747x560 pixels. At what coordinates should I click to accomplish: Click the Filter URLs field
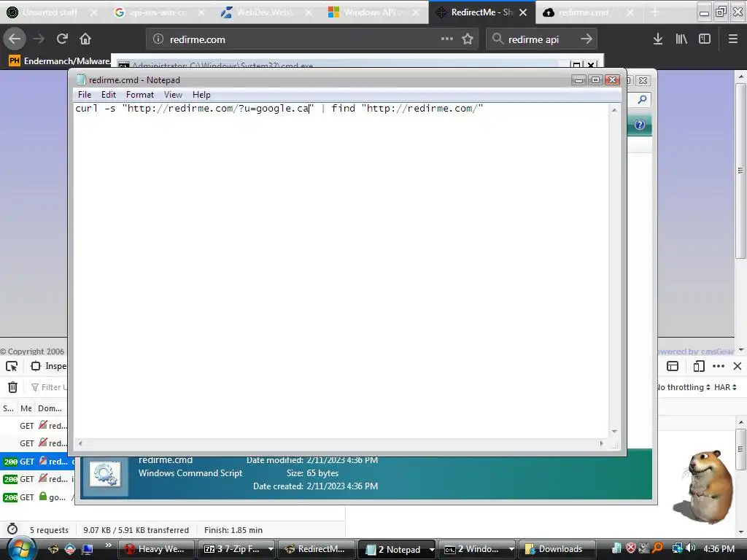pos(49,387)
